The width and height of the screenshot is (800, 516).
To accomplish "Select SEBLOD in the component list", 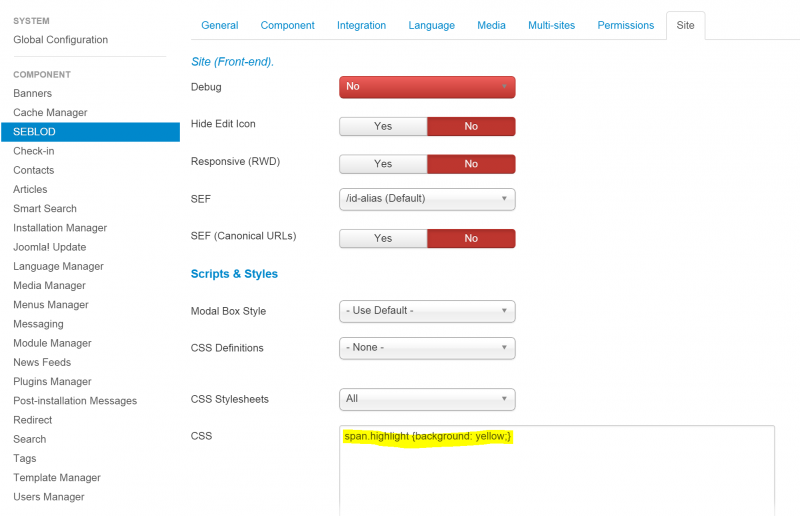I will 90,132.
